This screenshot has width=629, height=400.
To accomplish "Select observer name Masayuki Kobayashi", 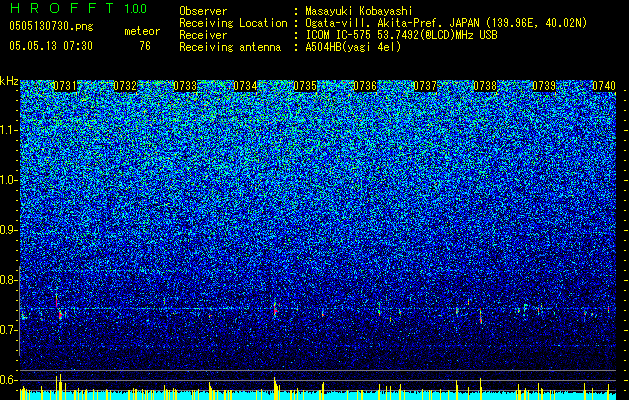I will tap(358, 11).
